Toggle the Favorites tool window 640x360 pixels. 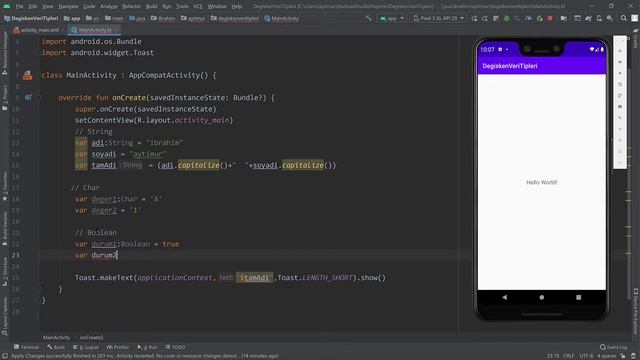point(5,187)
